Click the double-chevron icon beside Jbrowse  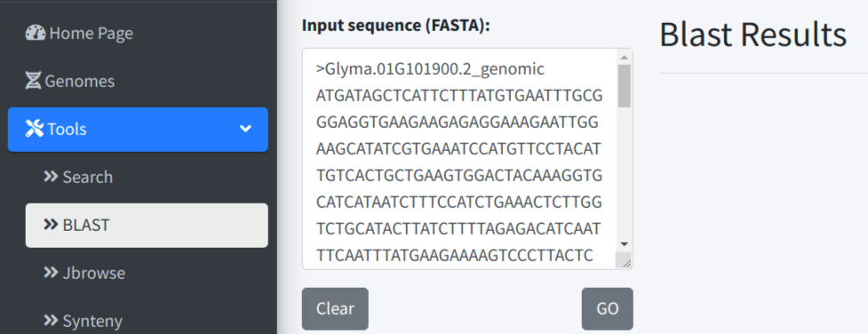[x=51, y=273]
